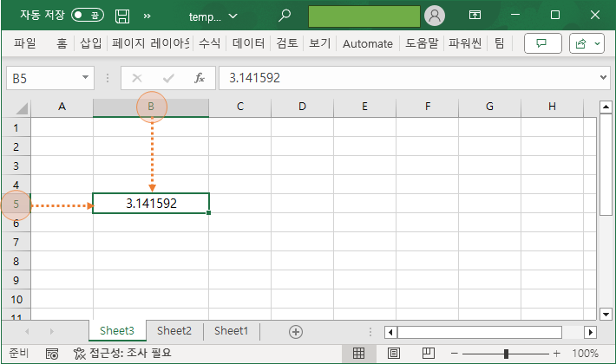Viewport: 616px width, 364px height.
Task: Open the Automate ribbon tab
Action: pyautogui.click(x=368, y=43)
